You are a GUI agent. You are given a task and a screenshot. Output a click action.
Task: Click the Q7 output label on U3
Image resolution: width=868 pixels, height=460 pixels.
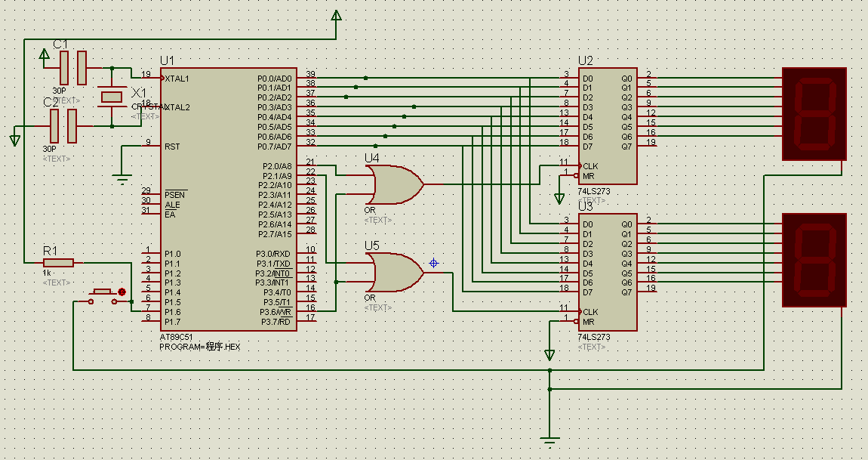pos(626,292)
